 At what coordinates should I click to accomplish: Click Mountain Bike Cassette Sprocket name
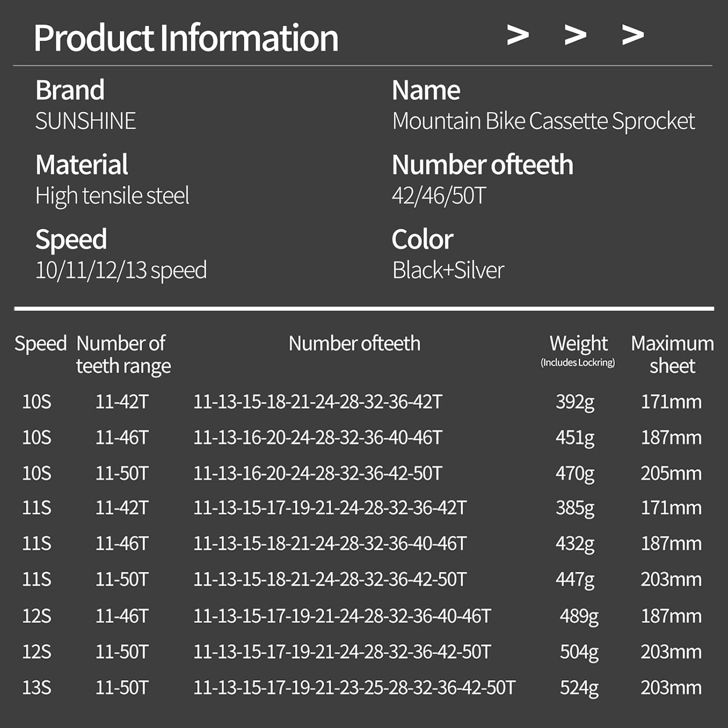(544, 121)
